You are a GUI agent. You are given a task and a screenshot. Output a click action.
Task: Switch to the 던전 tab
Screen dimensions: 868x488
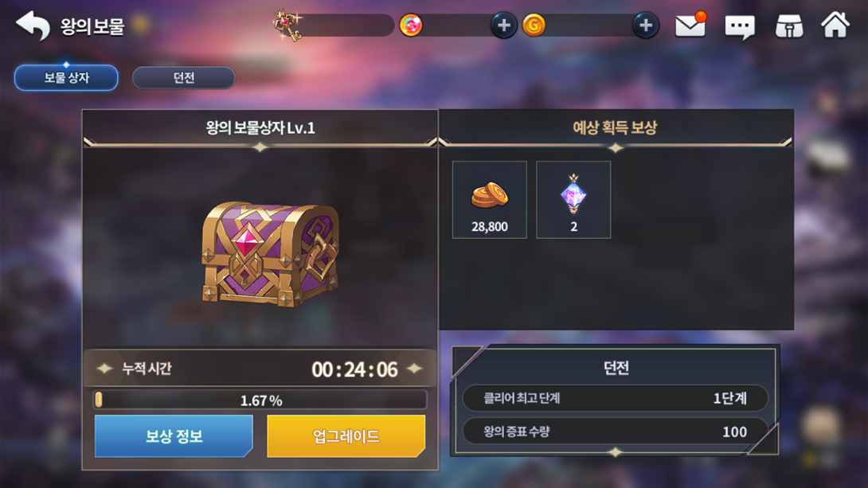coord(184,77)
